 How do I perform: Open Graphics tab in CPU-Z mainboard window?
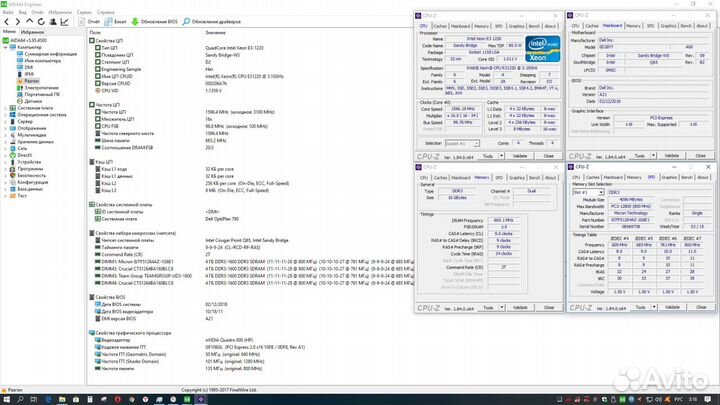click(x=668, y=26)
